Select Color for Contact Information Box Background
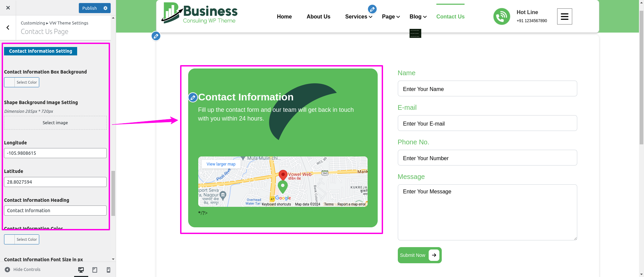The width and height of the screenshot is (644, 277). (22, 82)
